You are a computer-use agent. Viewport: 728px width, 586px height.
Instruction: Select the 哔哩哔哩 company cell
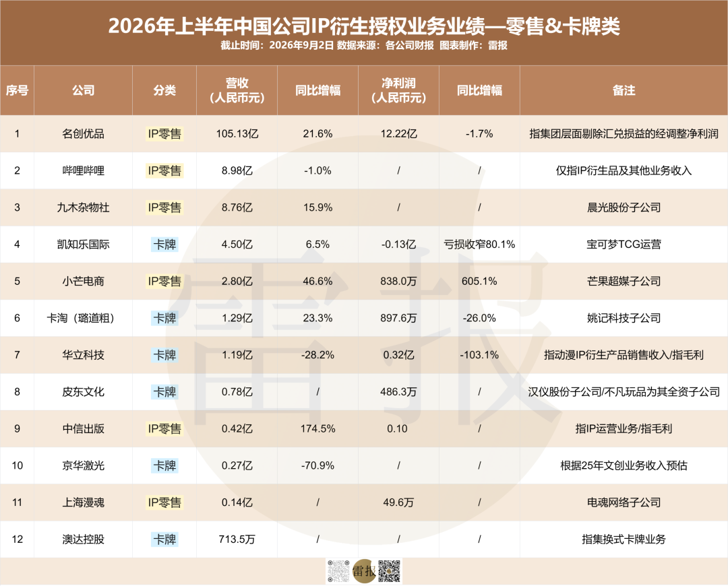click(x=83, y=170)
